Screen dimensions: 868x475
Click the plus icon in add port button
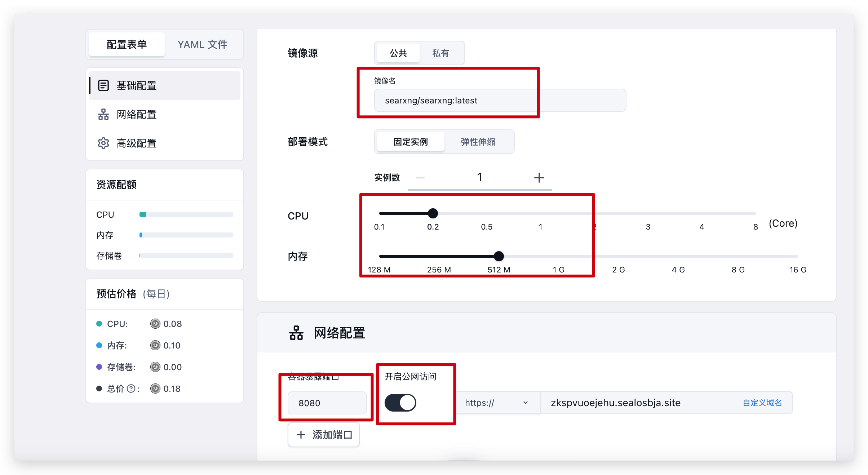(x=301, y=435)
